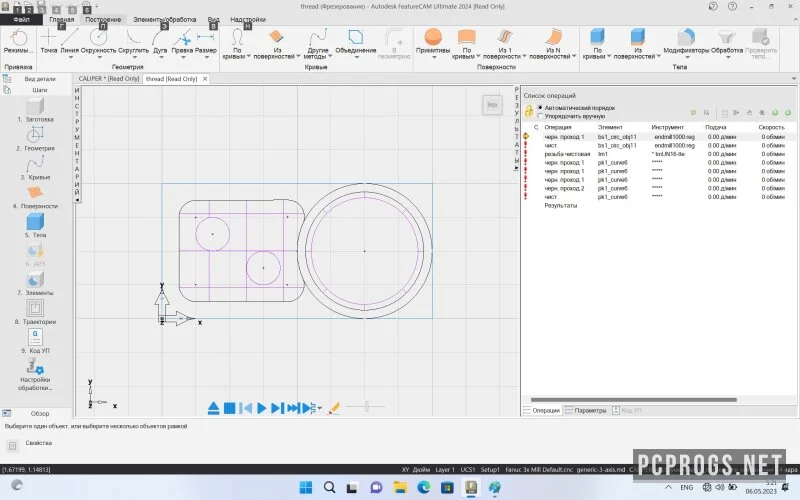800x500 pixels.
Task: Open step 7 Элементы
Action: [x=35, y=284]
